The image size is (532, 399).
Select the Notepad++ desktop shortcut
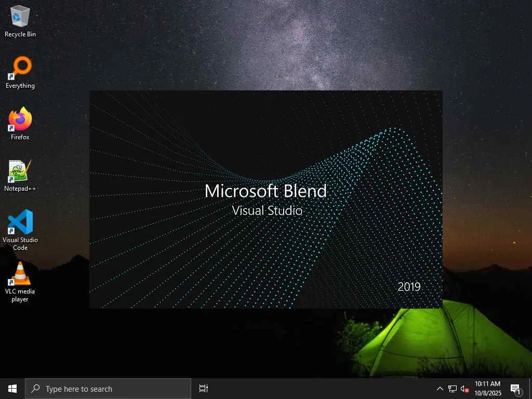pyautogui.click(x=20, y=176)
